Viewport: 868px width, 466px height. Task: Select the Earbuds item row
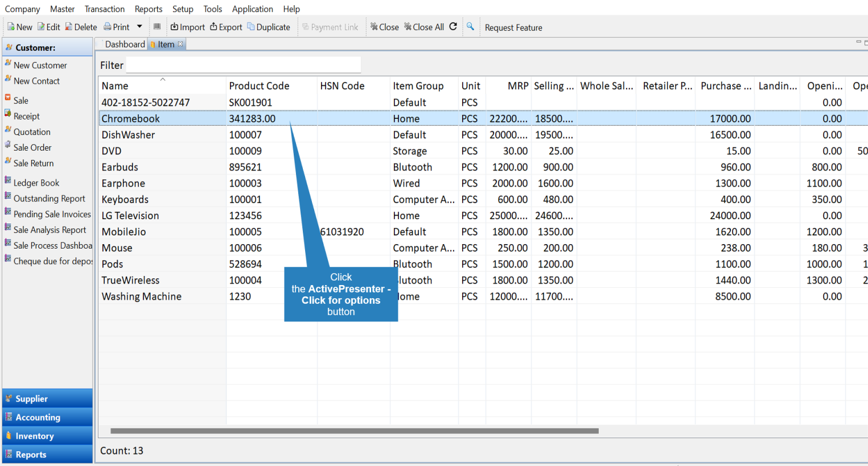pos(483,167)
